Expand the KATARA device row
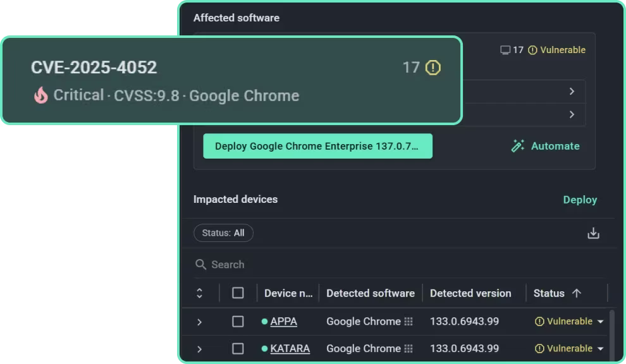 [199, 349]
